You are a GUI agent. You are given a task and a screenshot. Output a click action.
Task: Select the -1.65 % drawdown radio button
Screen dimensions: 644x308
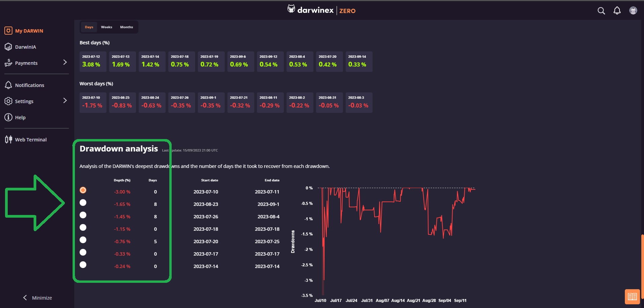click(83, 203)
